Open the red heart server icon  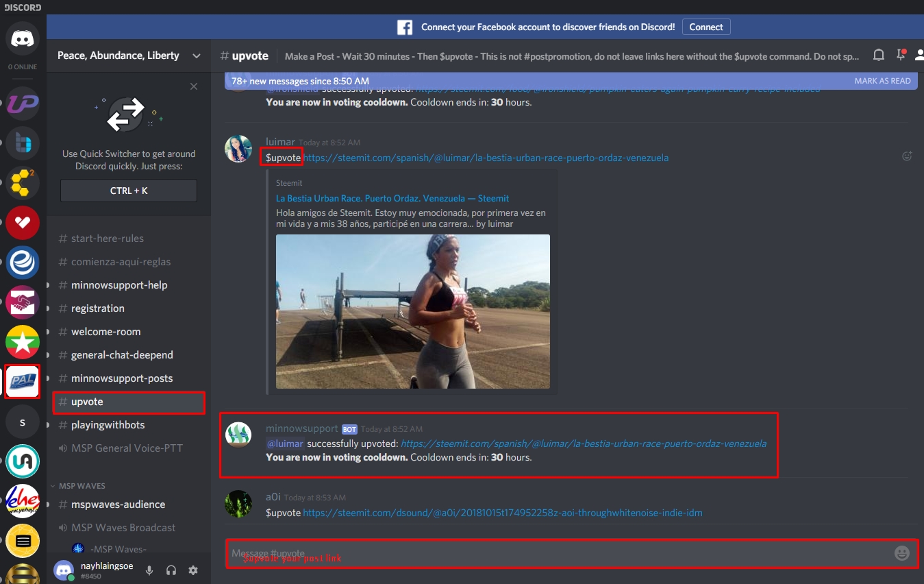[x=23, y=223]
